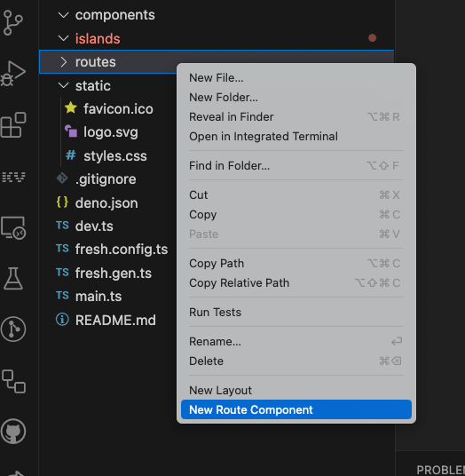The height and width of the screenshot is (476, 465).
Task: Open the Source Control view icon
Action: (x=13, y=22)
